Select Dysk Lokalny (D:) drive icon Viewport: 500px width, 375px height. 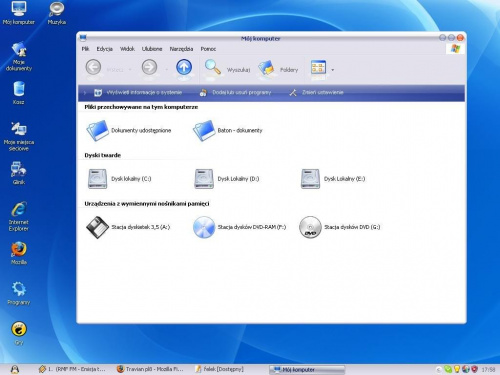204,179
